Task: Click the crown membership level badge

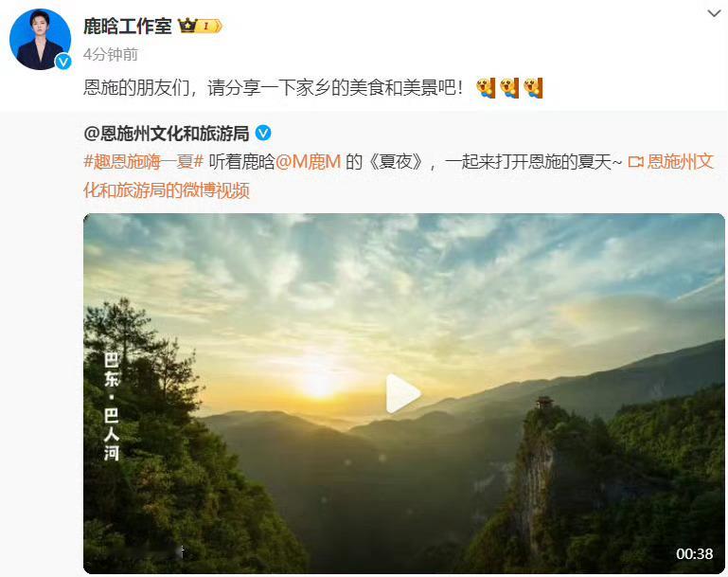Action: 200,26
